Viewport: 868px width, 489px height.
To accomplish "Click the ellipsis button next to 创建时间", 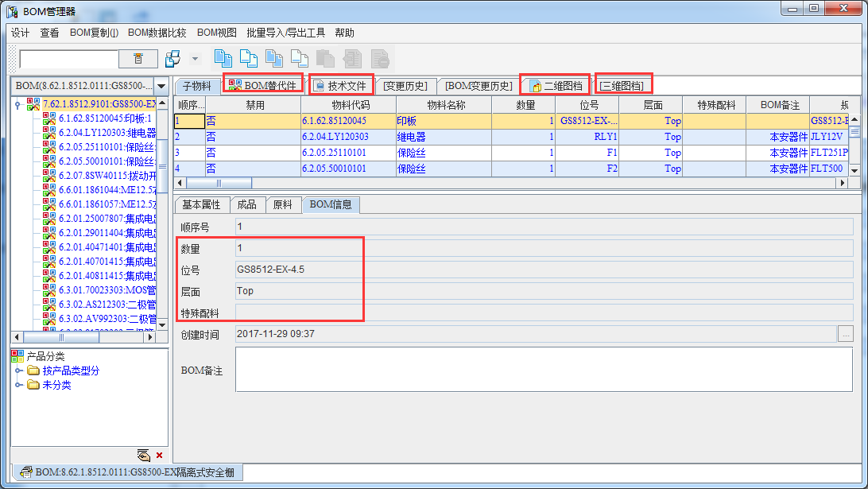I will (x=845, y=334).
